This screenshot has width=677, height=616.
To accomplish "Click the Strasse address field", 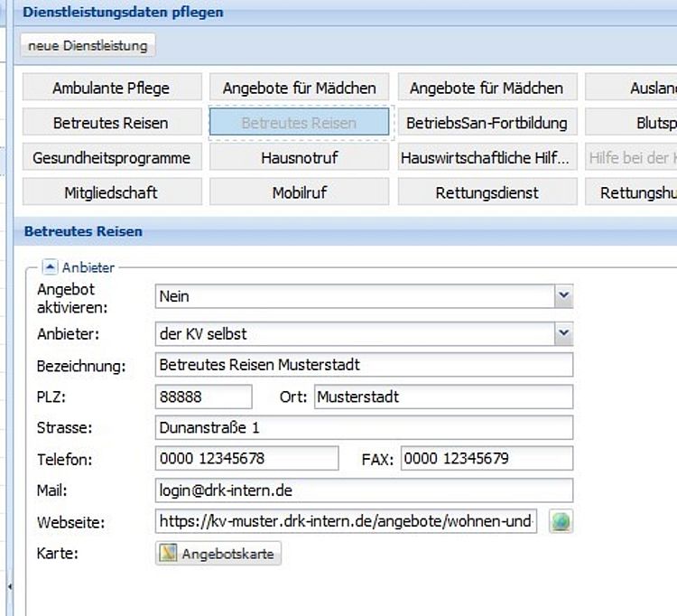I will 364,427.
